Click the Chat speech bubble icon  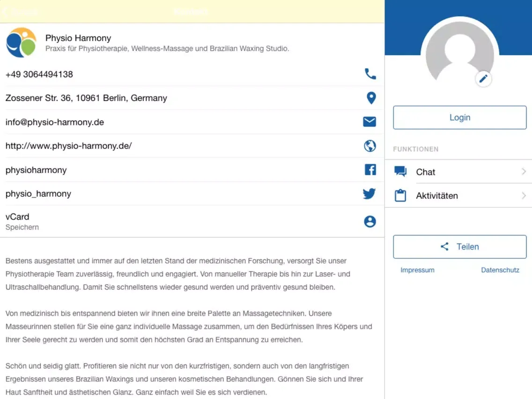click(x=400, y=172)
